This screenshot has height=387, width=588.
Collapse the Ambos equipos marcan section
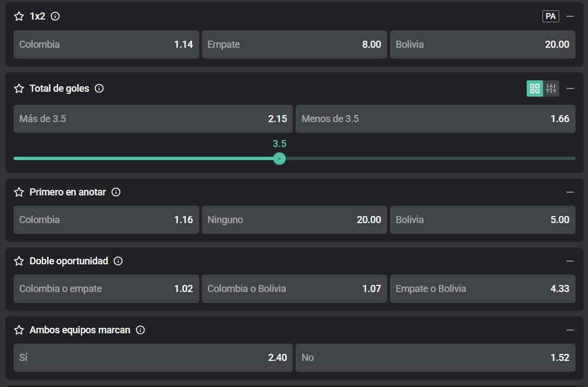pyautogui.click(x=570, y=330)
